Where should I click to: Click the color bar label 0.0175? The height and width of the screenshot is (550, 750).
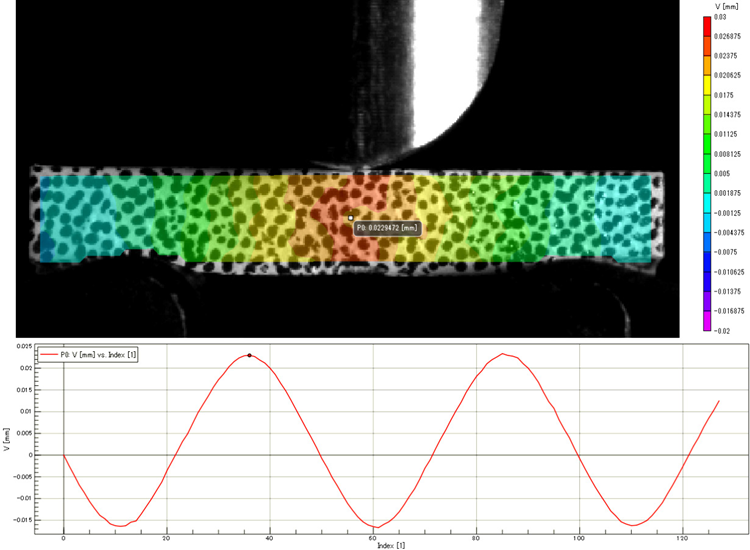pos(724,95)
